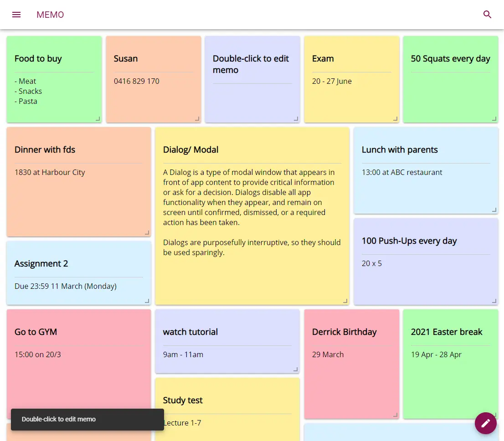Click resize handle on Food to buy memo
504x441 pixels.
[x=98, y=118]
